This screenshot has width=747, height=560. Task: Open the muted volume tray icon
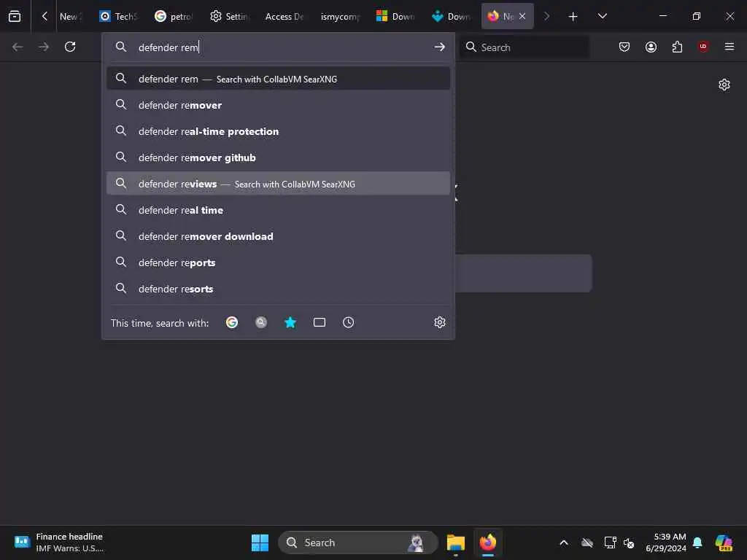point(629,542)
